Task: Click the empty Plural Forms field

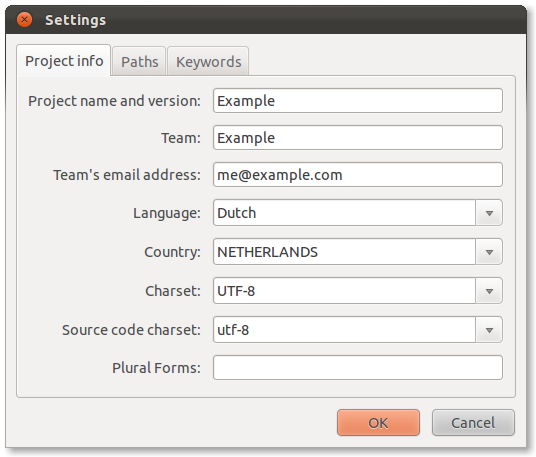Action: [358, 368]
